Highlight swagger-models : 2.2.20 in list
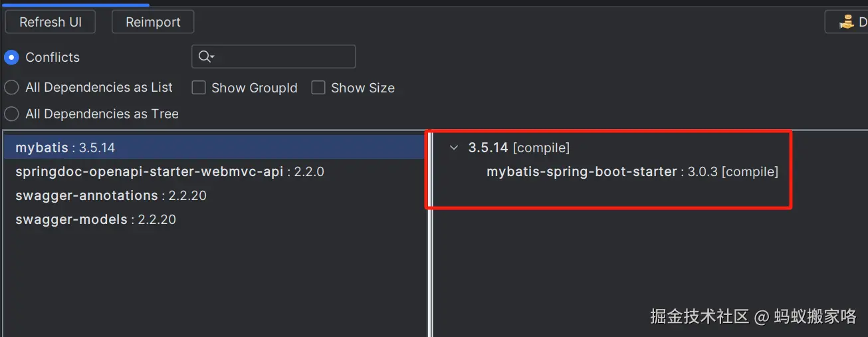Screen dimensions: 868x337 coord(96,219)
